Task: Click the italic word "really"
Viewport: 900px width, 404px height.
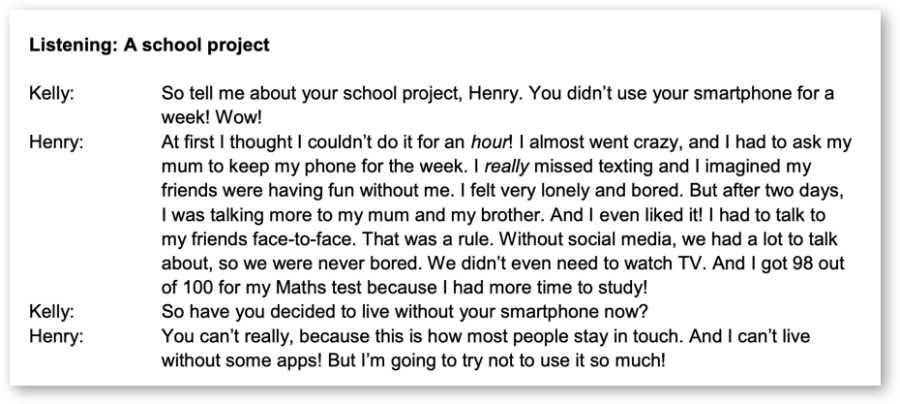Action: pyautogui.click(x=507, y=166)
